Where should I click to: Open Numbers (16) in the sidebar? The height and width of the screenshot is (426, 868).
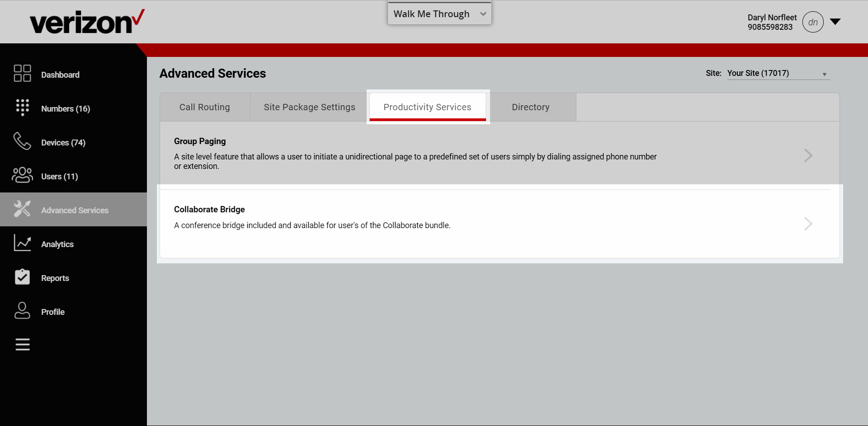(66, 108)
